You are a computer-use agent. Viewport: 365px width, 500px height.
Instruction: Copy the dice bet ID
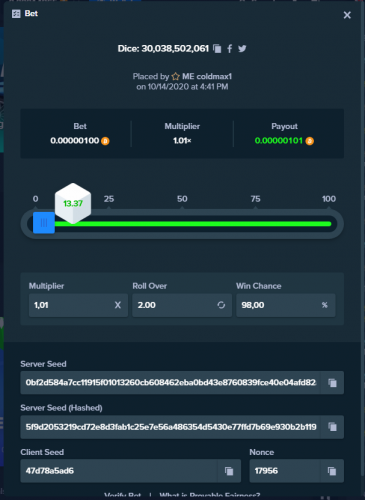pos(217,49)
